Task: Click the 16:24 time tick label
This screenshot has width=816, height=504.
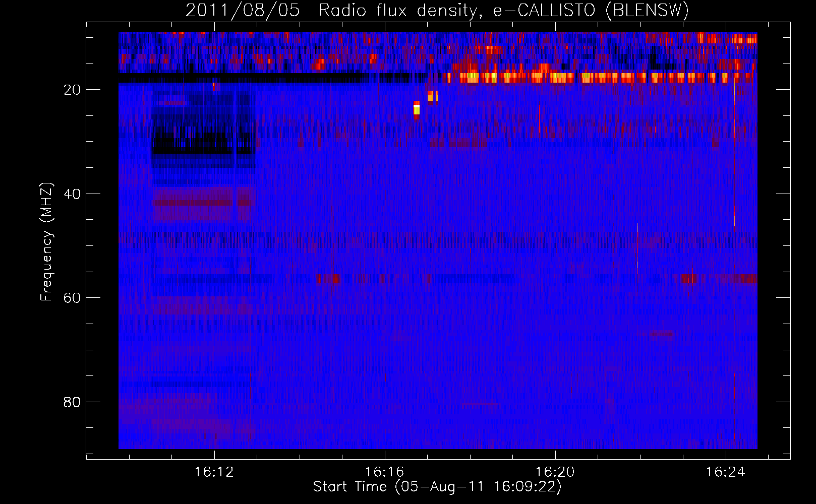Action: click(726, 472)
